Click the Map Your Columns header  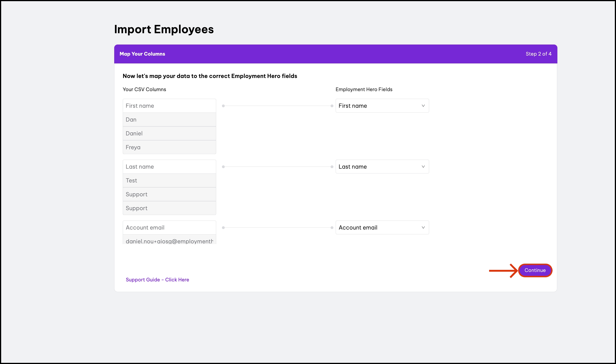pyautogui.click(x=142, y=54)
